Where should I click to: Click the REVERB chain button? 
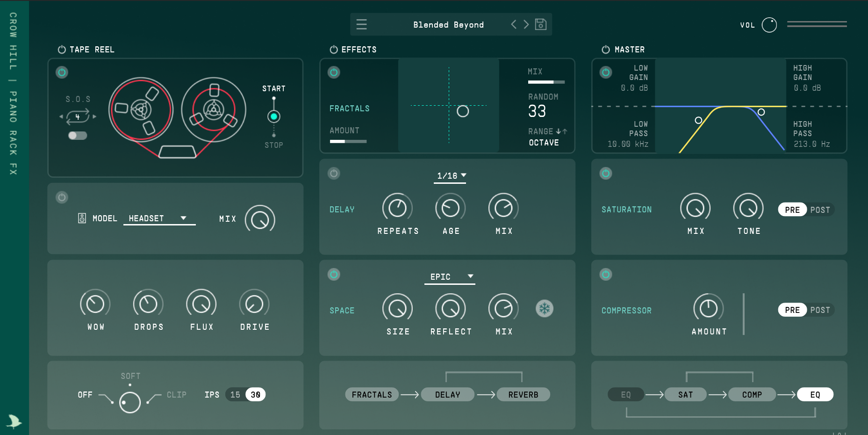[523, 395]
